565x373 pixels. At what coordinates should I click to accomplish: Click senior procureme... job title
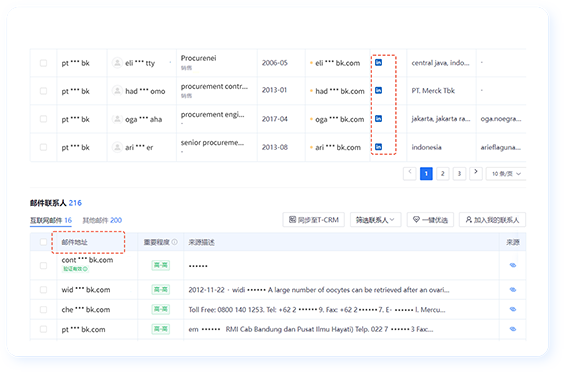tap(212, 143)
